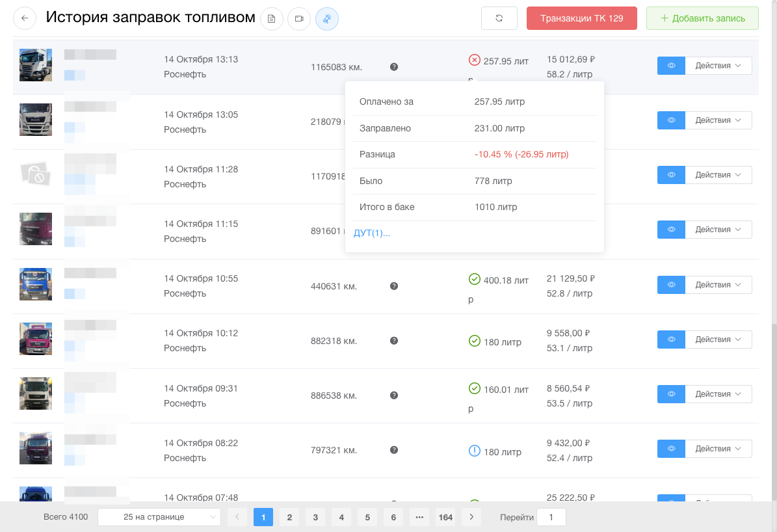Go to page 2 in pagination
This screenshot has height=532, width=777.
(x=289, y=517)
